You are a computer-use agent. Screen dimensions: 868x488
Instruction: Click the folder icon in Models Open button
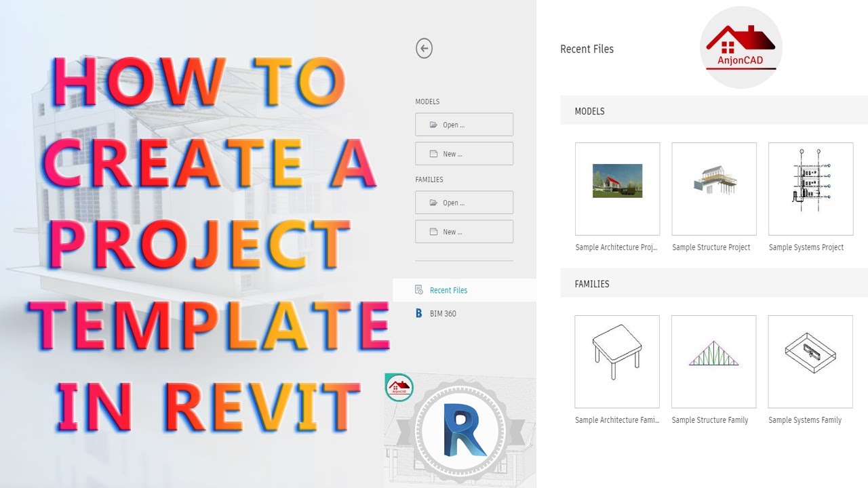pos(434,125)
